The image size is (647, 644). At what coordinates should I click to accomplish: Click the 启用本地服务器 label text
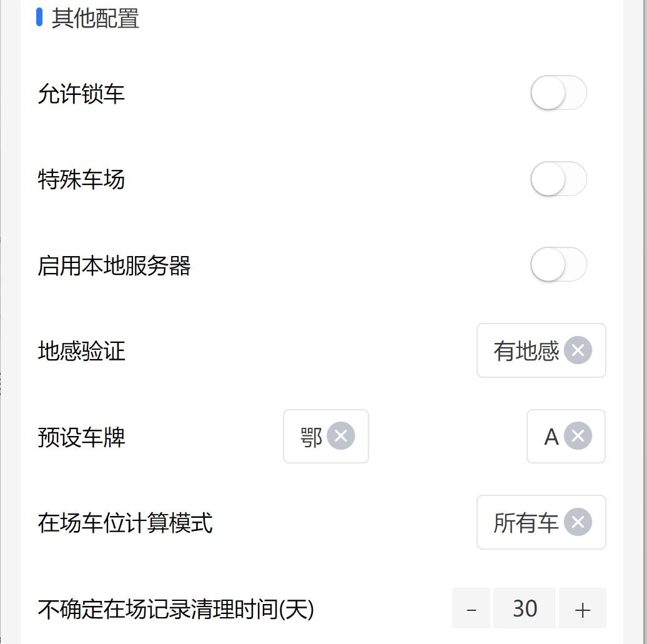114,265
